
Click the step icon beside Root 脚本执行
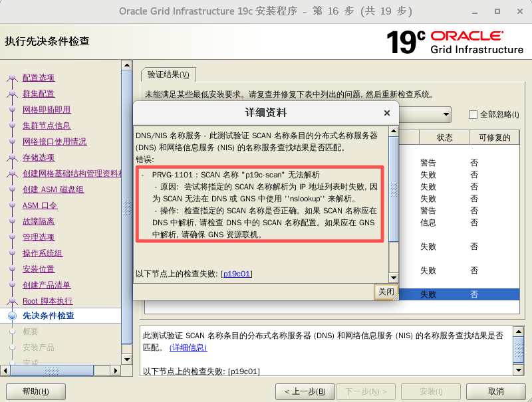[13, 301]
